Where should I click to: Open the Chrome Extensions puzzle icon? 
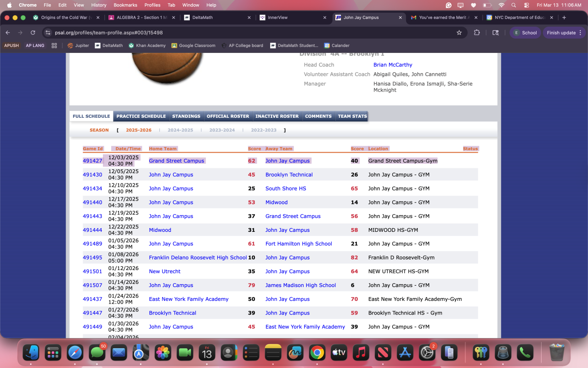pyautogui.click(x=477, y=33)
